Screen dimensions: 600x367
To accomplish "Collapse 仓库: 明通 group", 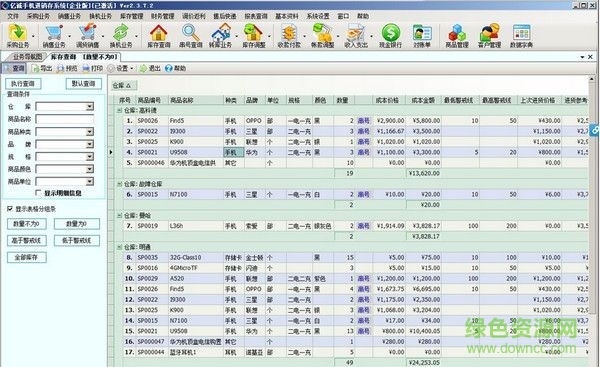I will coord(119,247).
